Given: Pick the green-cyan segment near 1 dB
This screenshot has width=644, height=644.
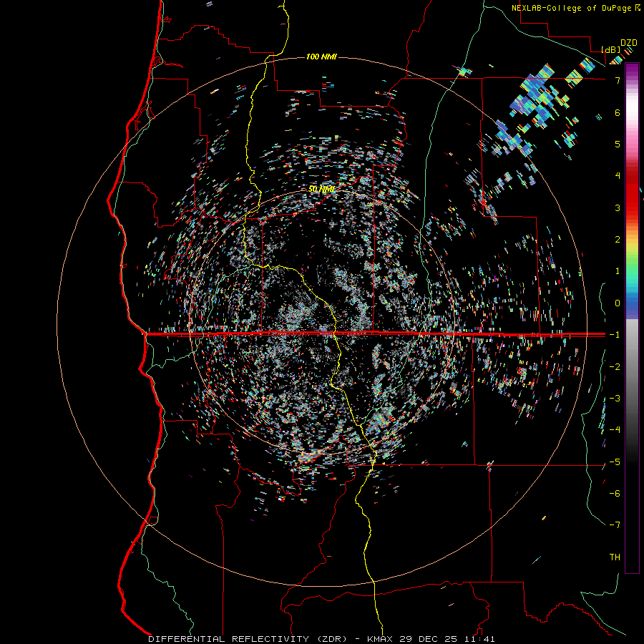Looking at the screenshot, I should pyautogui.click(x=632, y=271).
